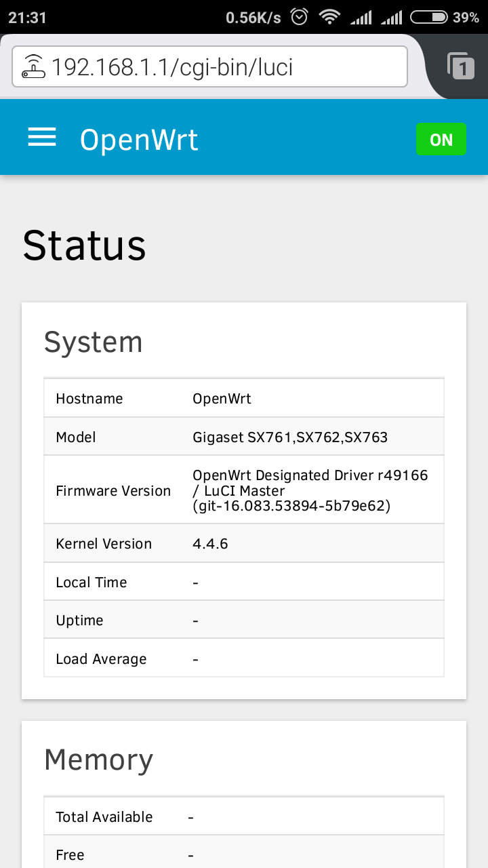
Task: Select the Total Available row label
Action: pos(104,817)
